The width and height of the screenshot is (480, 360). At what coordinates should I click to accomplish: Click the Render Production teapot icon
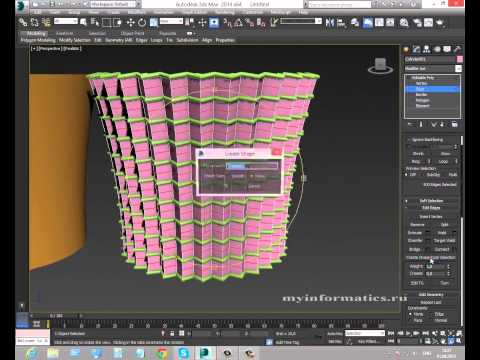(440, 22)
